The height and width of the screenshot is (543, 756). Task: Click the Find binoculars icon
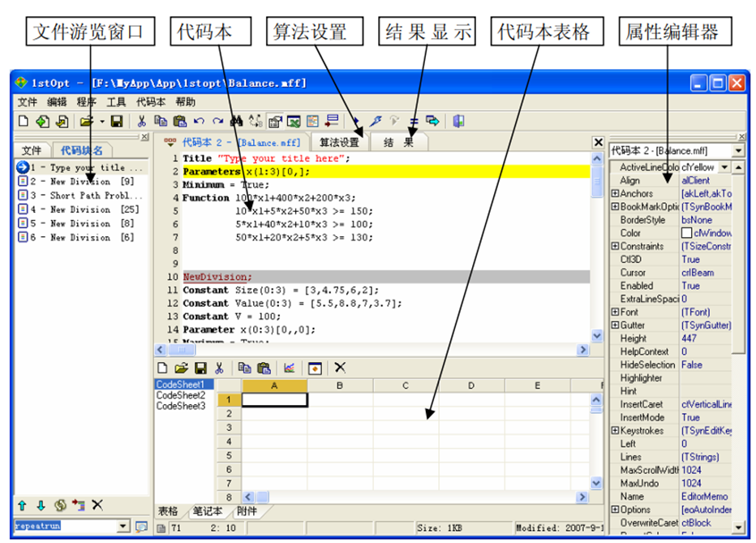click(236, 121)
